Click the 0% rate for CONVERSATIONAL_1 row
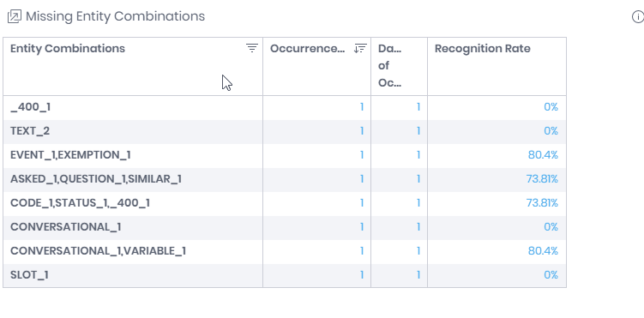This screenshot has width=644, height=318. click(551, 227)
